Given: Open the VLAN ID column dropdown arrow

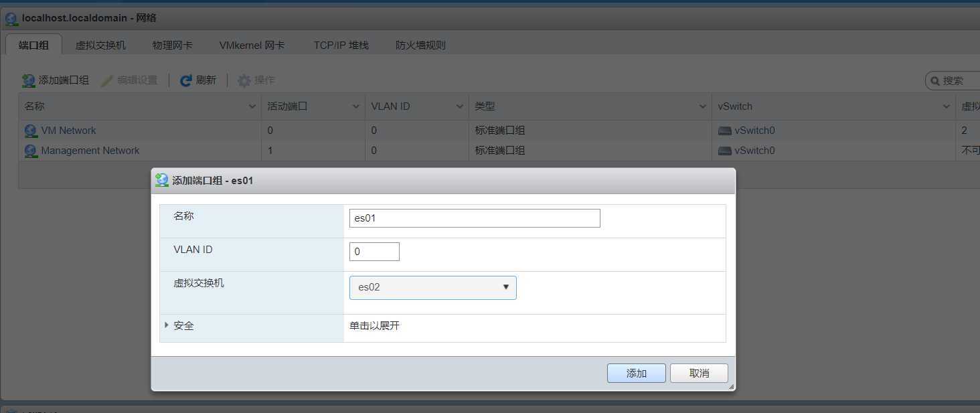Looking at the screenshot, I should point(460,106).
